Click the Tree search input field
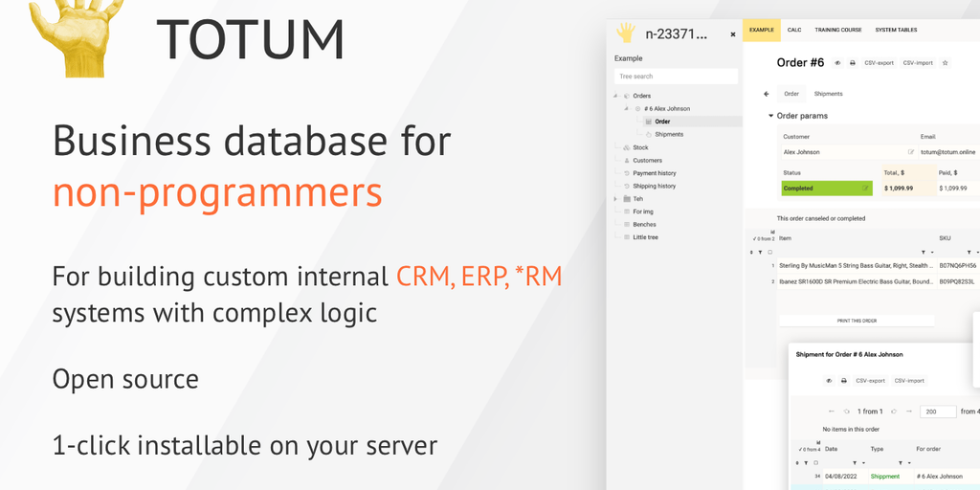The width and height of the screenshot is (980, 490). click(x=676, y=77)
